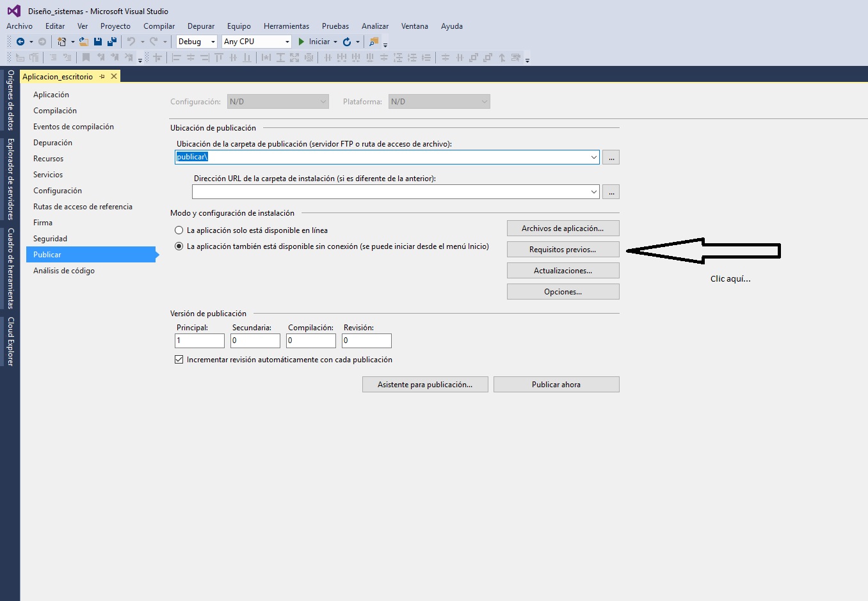Open the Ayuda menu
The height and width of the screenshot is (601, 868).
pos(452,26)
